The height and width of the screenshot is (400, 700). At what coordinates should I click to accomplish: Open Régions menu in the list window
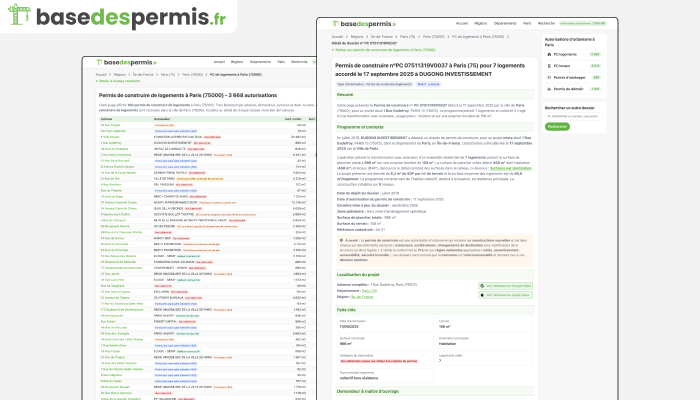tap(237, 62)
